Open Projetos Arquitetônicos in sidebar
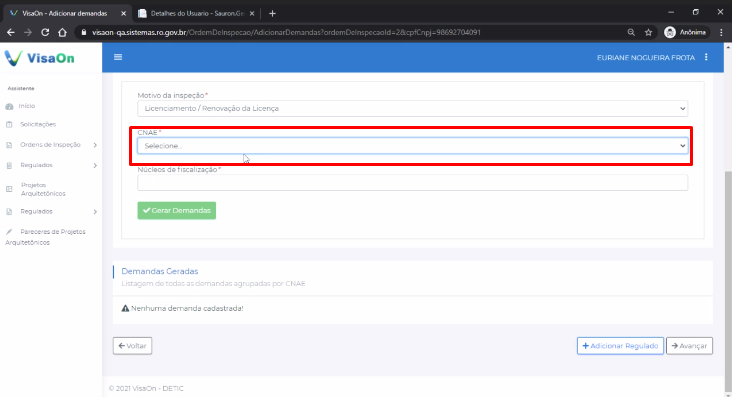The height and width of the screenshot is (397, 732). [43, 189]
